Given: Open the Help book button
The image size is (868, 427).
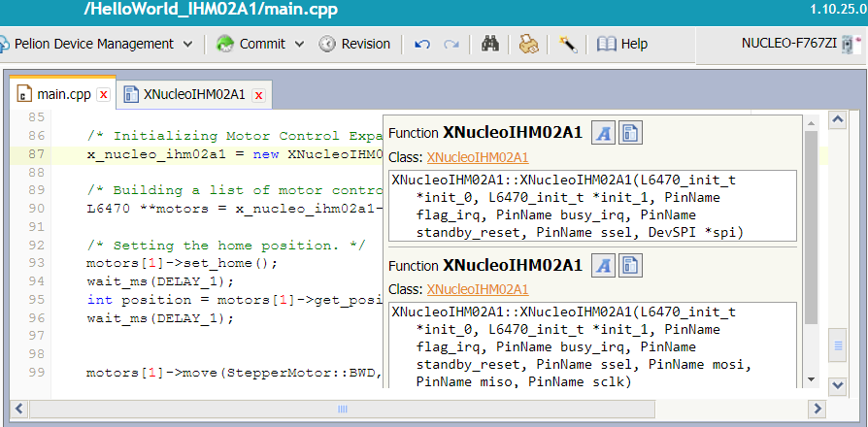Looking at the screenshot, I should (x=622, y=44).
